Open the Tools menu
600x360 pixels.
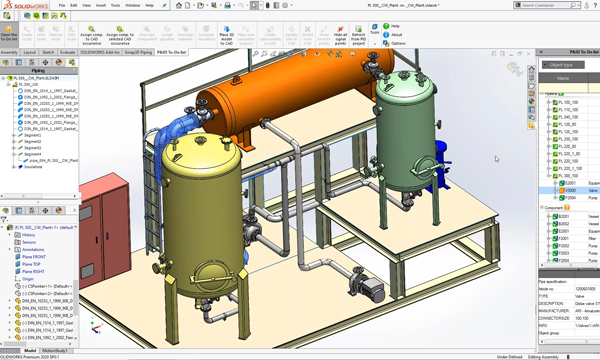click(115, 5)
